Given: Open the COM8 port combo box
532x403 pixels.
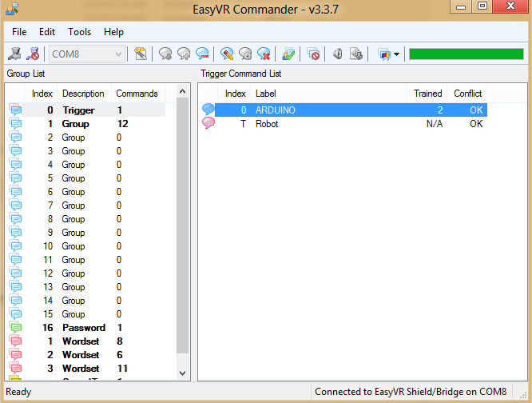Looking at the screenshot, I should tap(87, 54).
